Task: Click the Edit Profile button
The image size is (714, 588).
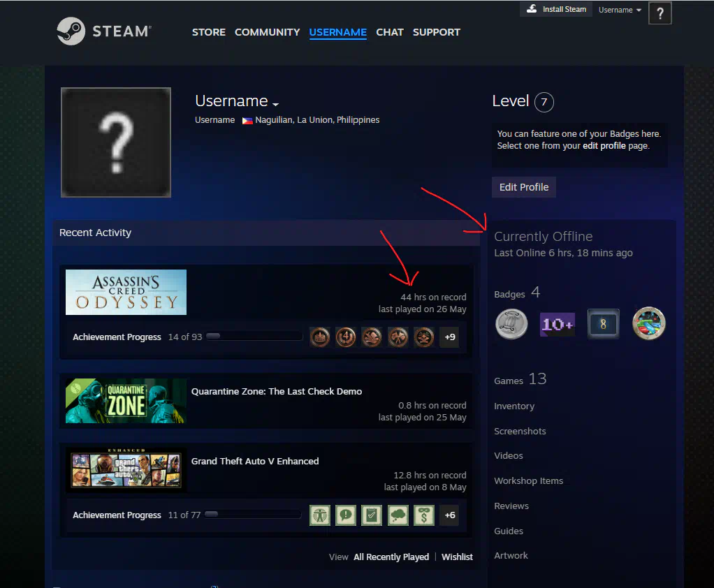Action: (x=524, y=187)
